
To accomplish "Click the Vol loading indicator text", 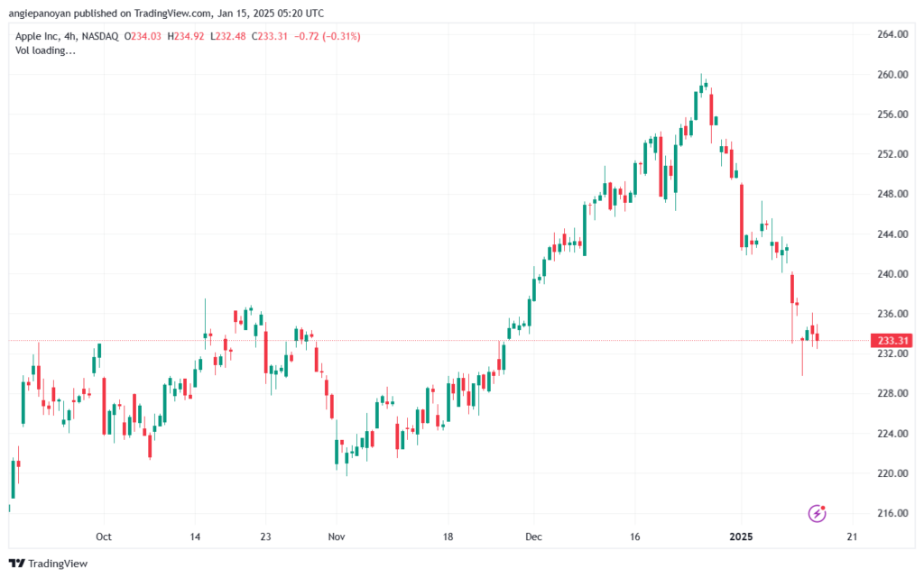I will (x=45, y=50).
